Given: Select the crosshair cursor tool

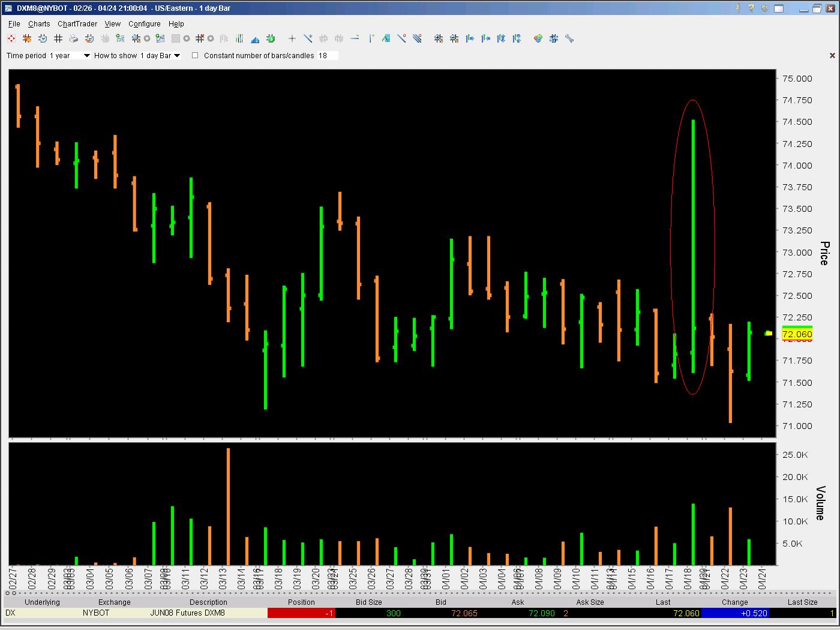Looking at the screenshot, I should (x=292, y=38).
